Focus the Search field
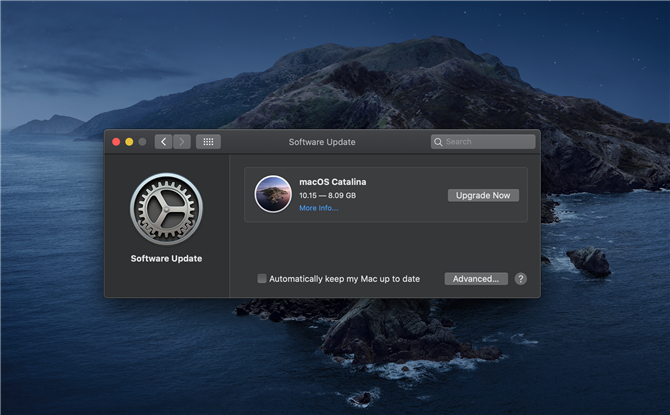Viewport: 670px width, 415px height. [x=483, y=142]
